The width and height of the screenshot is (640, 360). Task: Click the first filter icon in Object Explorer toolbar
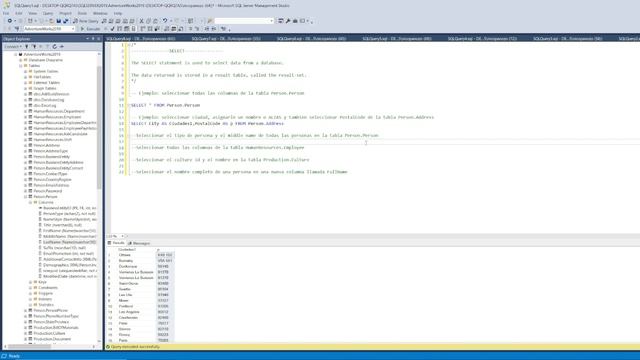pyautogui.click(x=27, y=47)
